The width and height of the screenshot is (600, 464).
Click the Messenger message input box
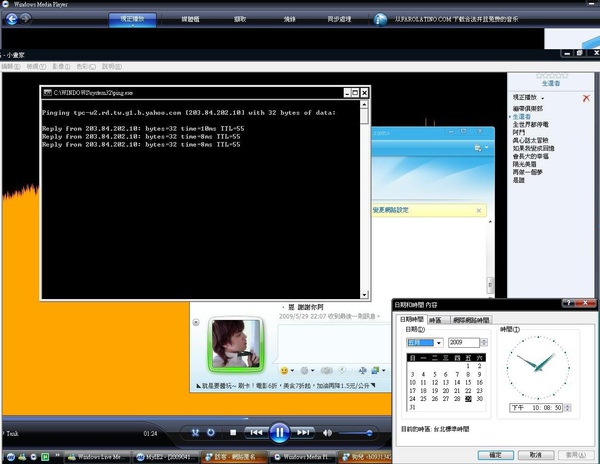335,343
